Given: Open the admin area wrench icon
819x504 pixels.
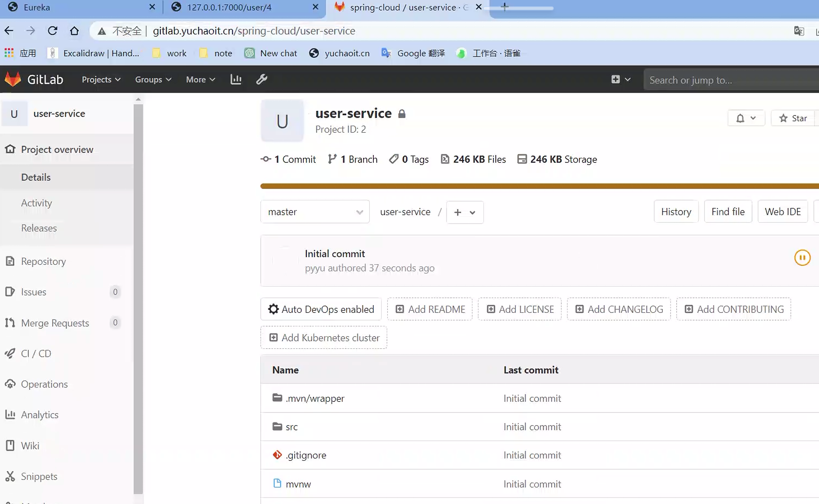Looking at the screenshot, I should [262, 79].
